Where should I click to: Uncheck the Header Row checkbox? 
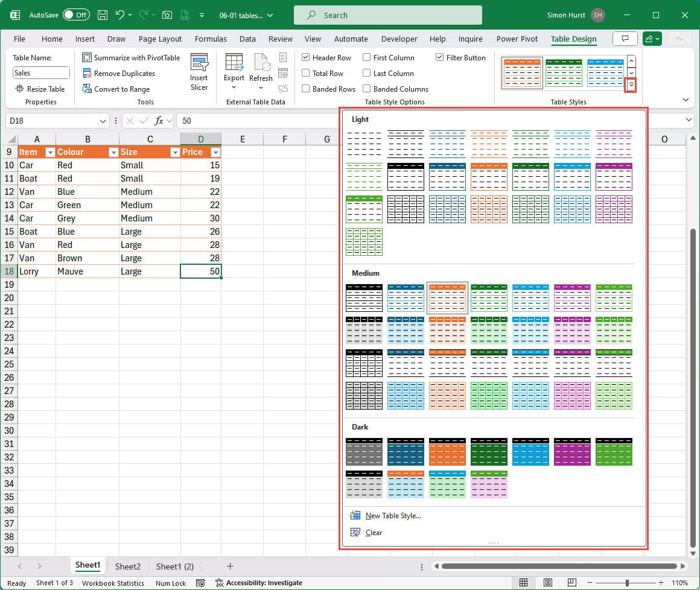tap(306, 58)
